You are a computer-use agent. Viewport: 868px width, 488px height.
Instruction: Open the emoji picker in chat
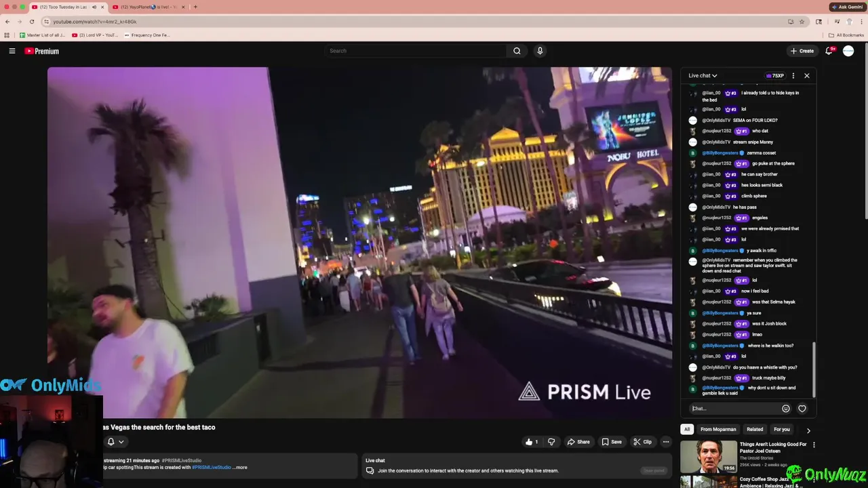click(x=786, y=409)
